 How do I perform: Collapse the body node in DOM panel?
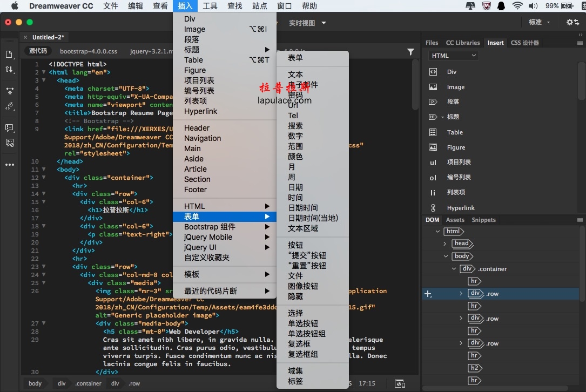(446, 256)
